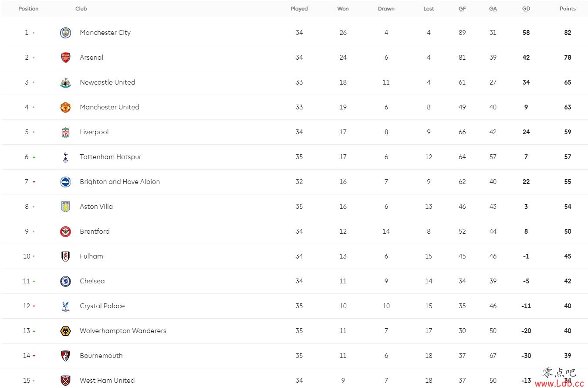
Task: Click Tottenham's green upward position arrow
Action: tap(34, 157)
